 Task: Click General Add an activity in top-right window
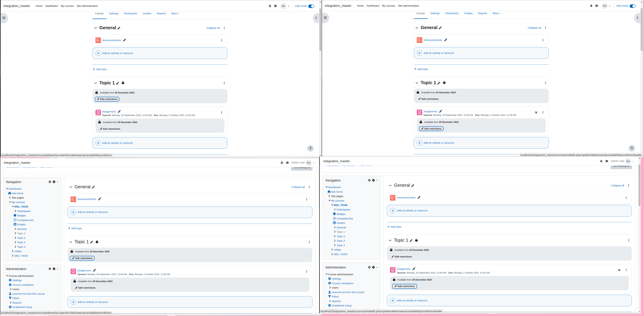pos(481,53)
